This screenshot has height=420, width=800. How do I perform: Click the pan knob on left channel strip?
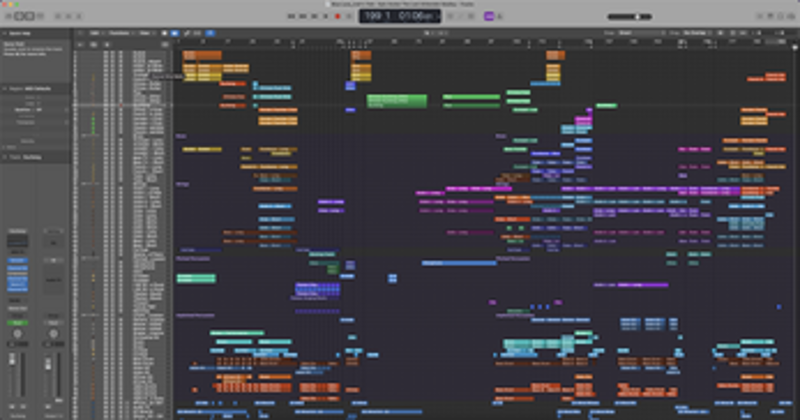[x=17, y=334]
